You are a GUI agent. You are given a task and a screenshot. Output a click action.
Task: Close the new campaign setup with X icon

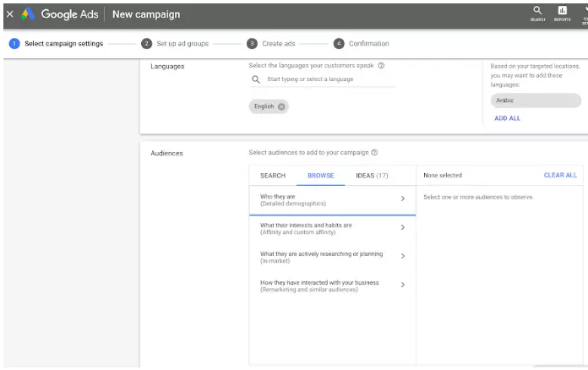(10, 14)
